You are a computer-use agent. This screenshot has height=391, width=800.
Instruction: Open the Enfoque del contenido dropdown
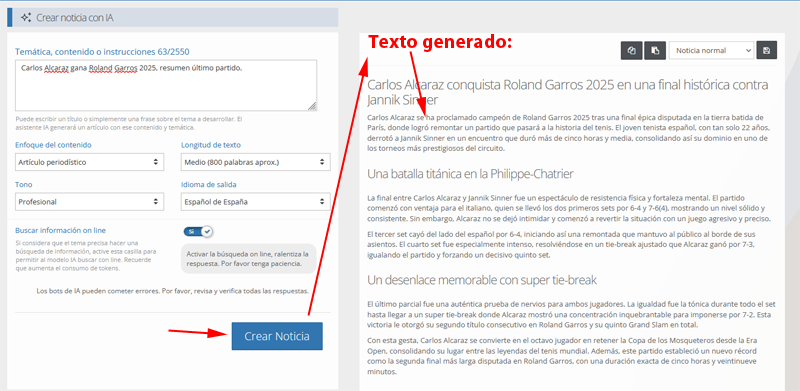[x=89, y=162]
